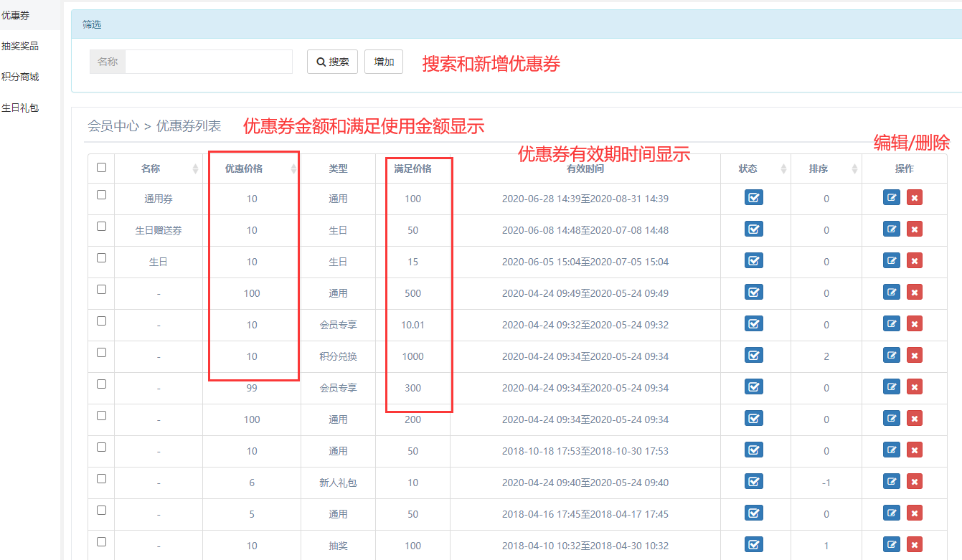Focus the 名称 search input field
The image size is (962, 560).
(x=208, y=62)
